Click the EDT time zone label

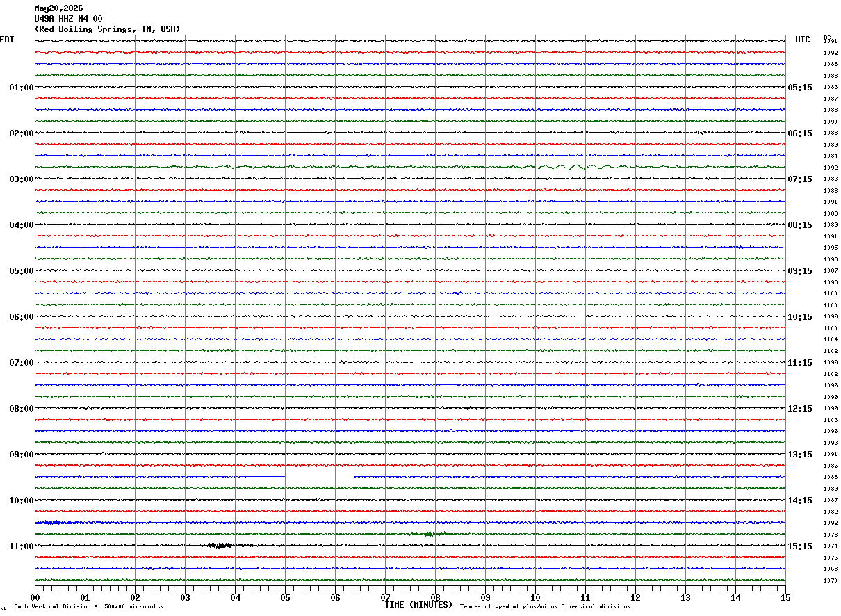[7, 40]
